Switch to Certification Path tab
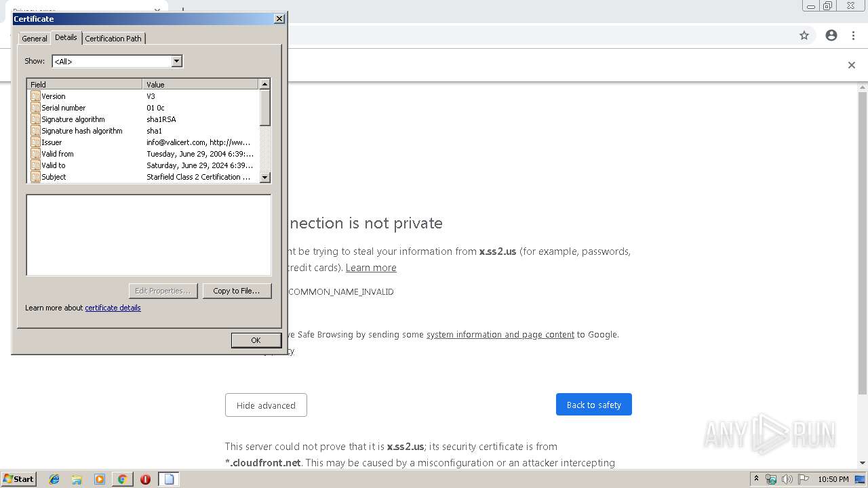 [x=113, y=39]
